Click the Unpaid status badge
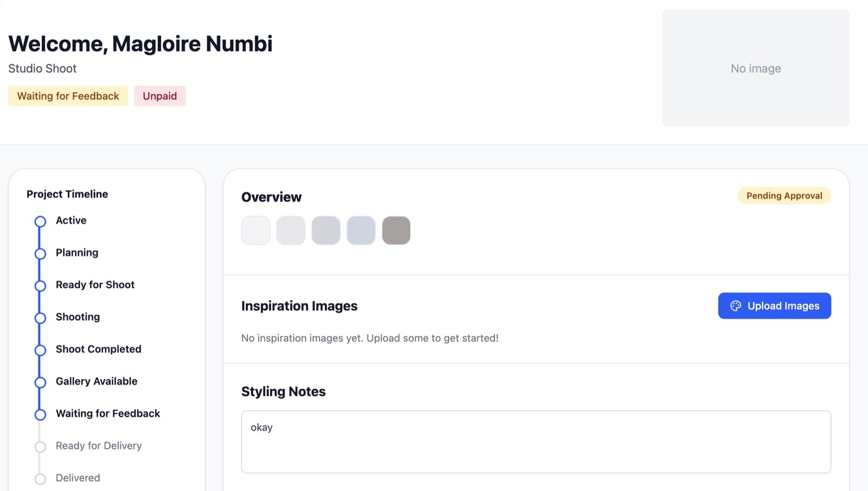This screenshot has width=868, height=491. 159,96
